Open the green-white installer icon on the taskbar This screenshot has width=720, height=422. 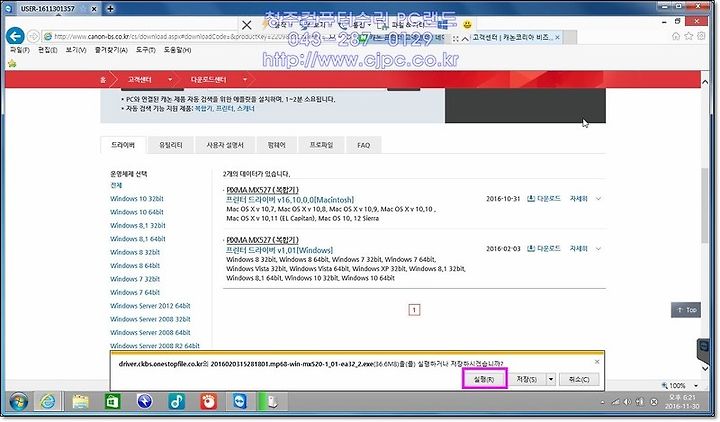point(272,402)
